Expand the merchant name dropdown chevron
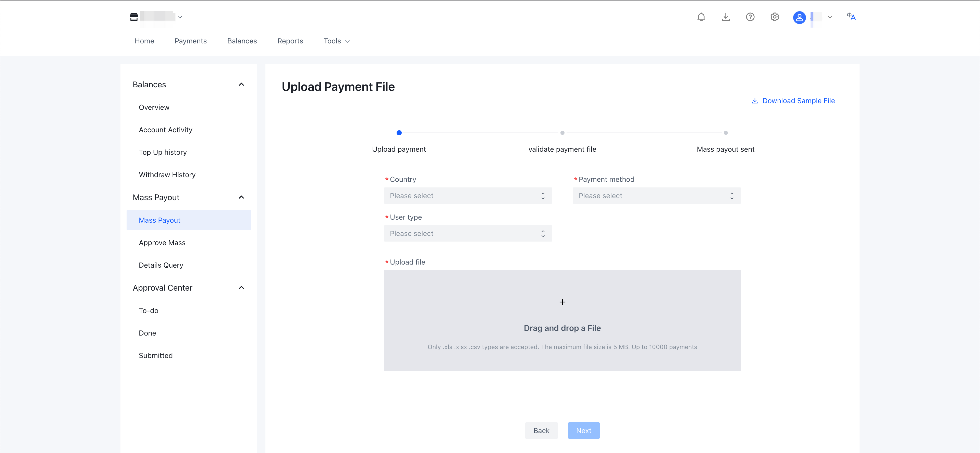This screenshot has width=980, height=453. 180,17
